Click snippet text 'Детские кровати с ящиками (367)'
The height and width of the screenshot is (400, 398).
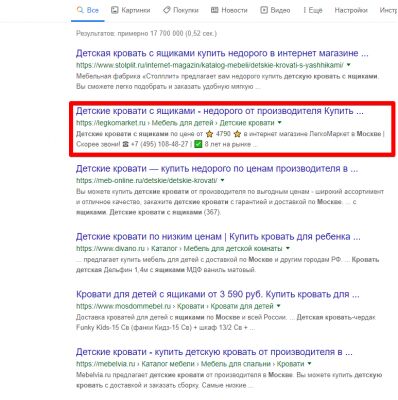coord(165,212)
